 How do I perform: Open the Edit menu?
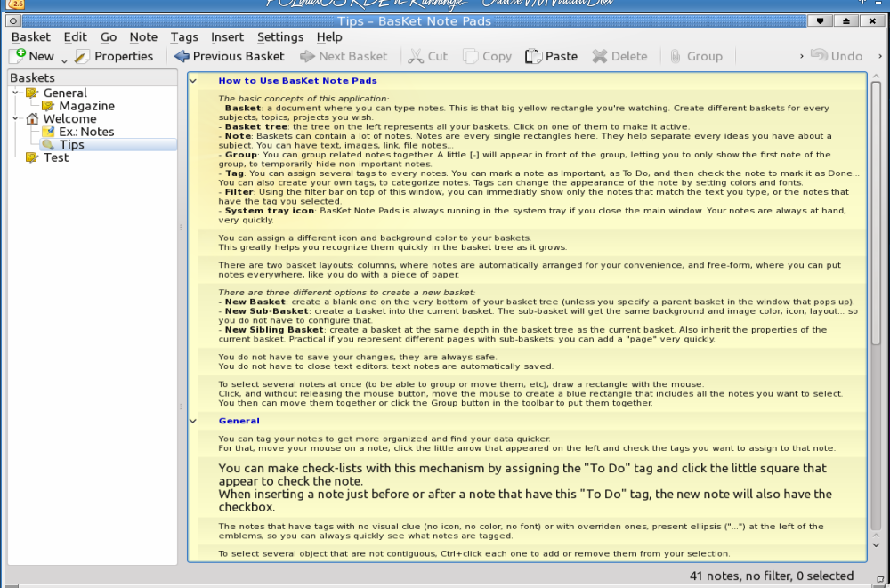[75, 37]
